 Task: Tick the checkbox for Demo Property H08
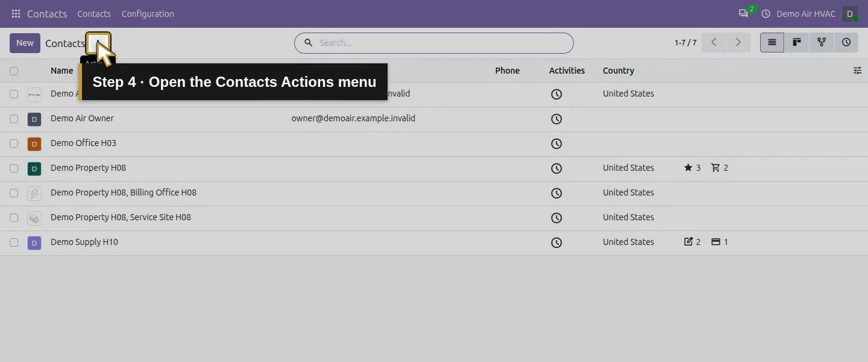click(14, 168)
